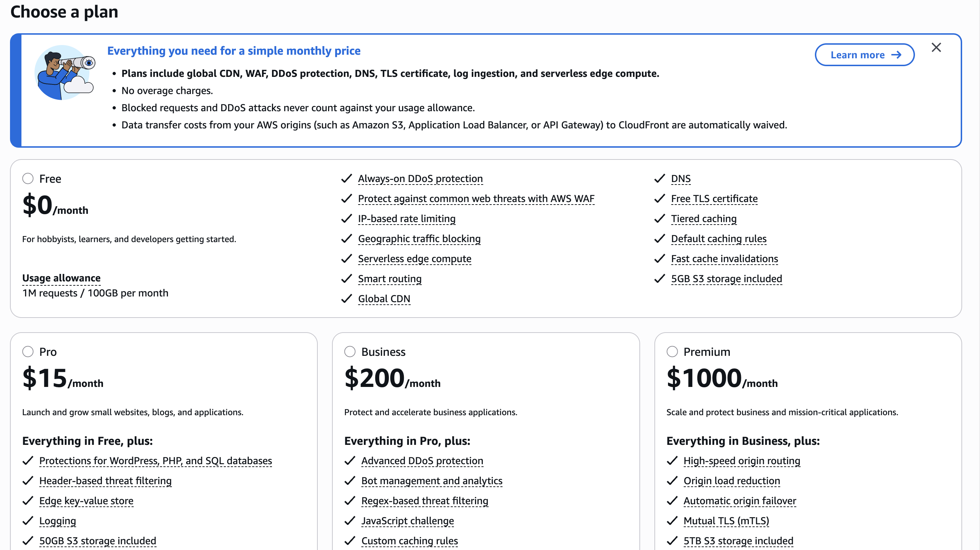Click the Free TLS certificate feature

(x=714, y=199)
